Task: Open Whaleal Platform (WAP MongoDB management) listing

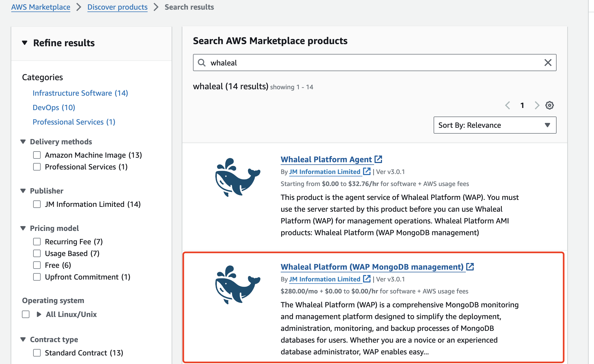Action: pyautogui.click(x=372, y=267)
